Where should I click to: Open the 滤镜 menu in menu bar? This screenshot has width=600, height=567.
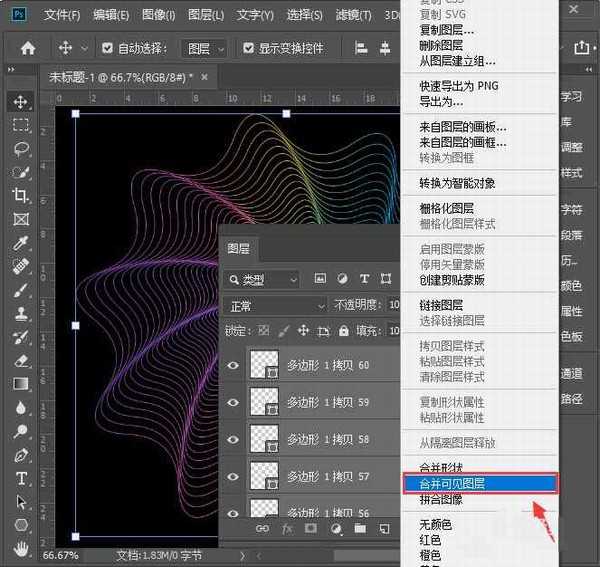tap(351, 15)
